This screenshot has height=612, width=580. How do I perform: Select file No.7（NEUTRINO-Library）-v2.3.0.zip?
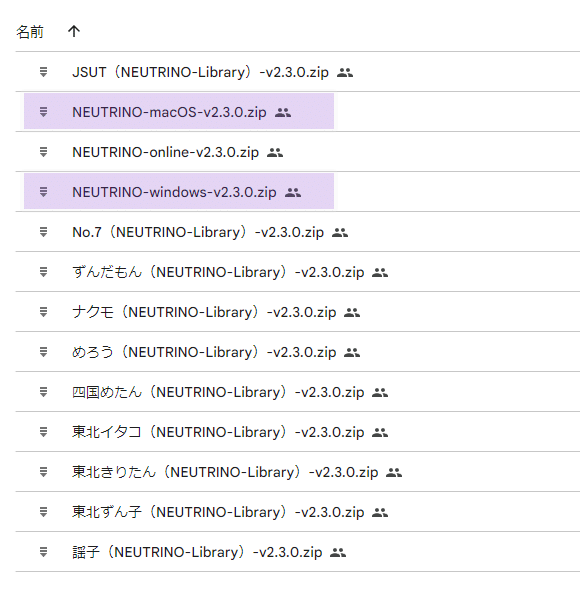pyautogui.click(x=198, y=232)
